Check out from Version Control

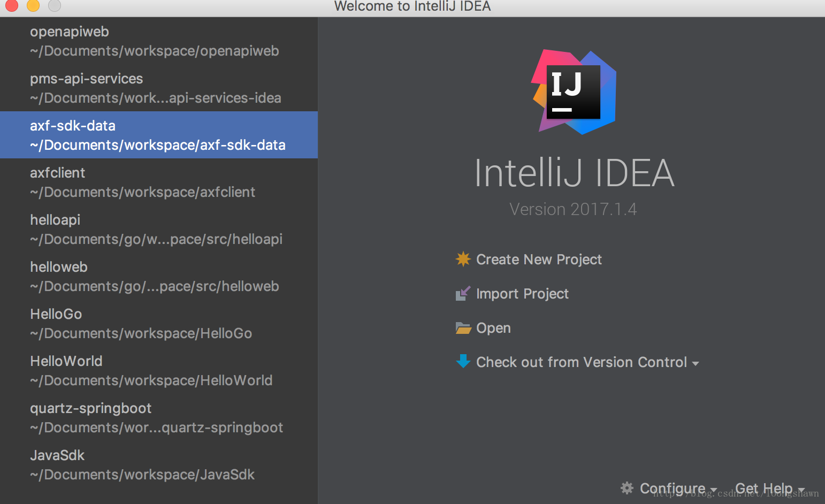582,362
